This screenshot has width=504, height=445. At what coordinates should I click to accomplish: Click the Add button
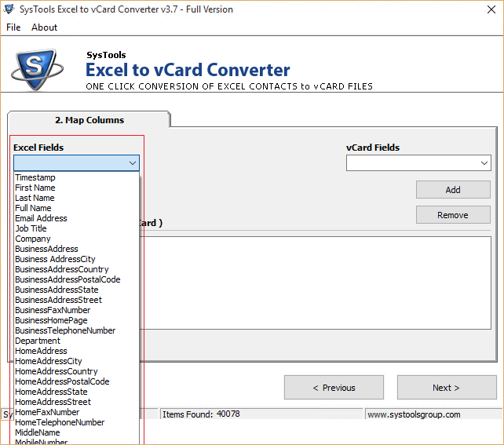tap(453, 190)
